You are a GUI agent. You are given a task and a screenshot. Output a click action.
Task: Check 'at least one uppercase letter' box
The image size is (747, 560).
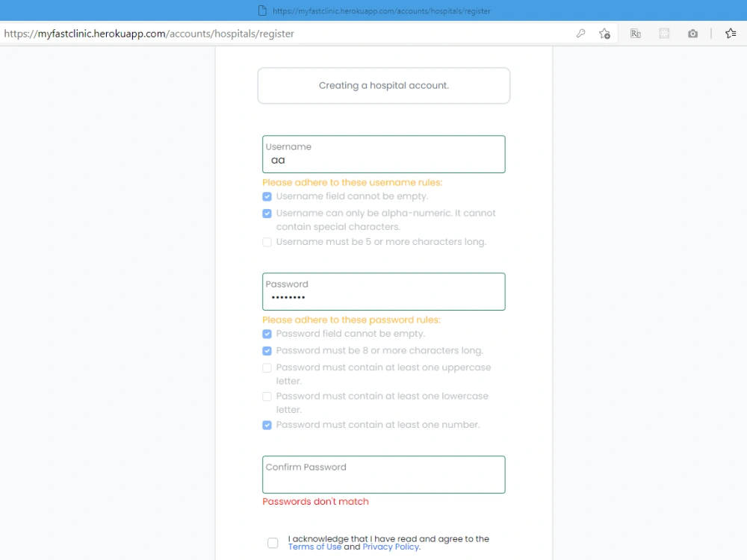[x=267, y=368]
